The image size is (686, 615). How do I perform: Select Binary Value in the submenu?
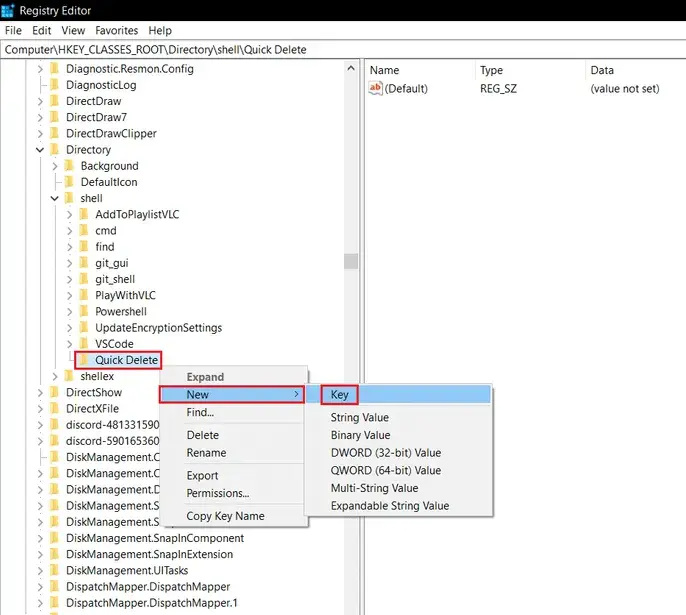[360, 435]
